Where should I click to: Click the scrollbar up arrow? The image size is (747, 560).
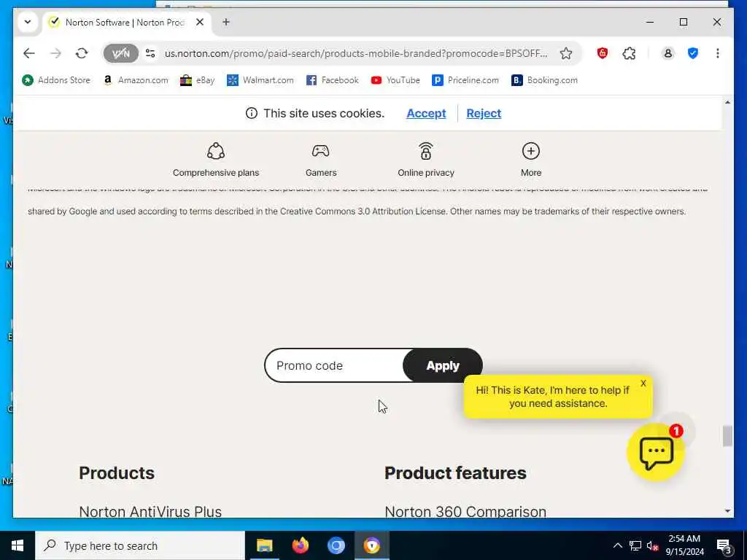click(x=727, y=102)
